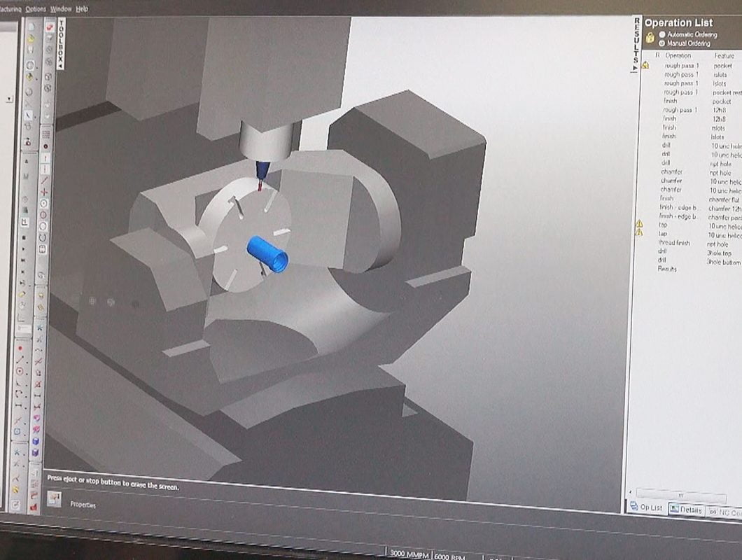Select Manual Ordering radio button

(x=662, y=43)
